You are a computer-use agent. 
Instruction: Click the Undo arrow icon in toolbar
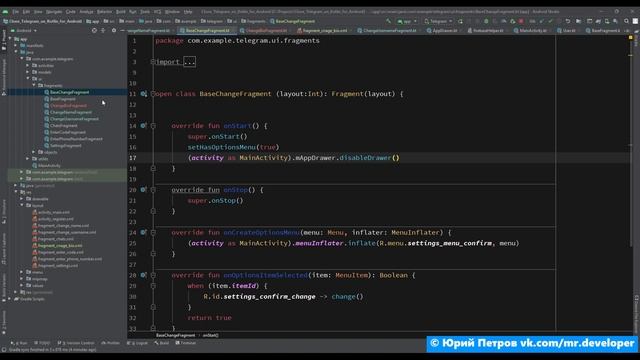click(568, 21)
